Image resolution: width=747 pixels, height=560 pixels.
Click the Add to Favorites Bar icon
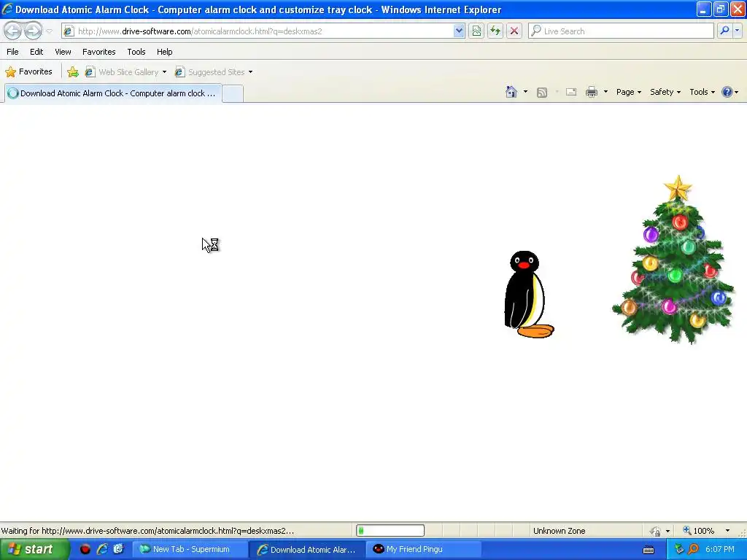point(73,72)
